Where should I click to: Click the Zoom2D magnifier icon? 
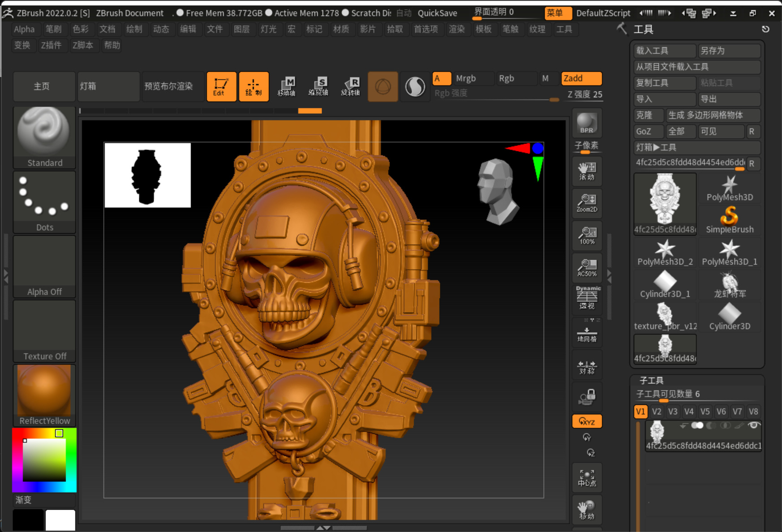(587, 203)
